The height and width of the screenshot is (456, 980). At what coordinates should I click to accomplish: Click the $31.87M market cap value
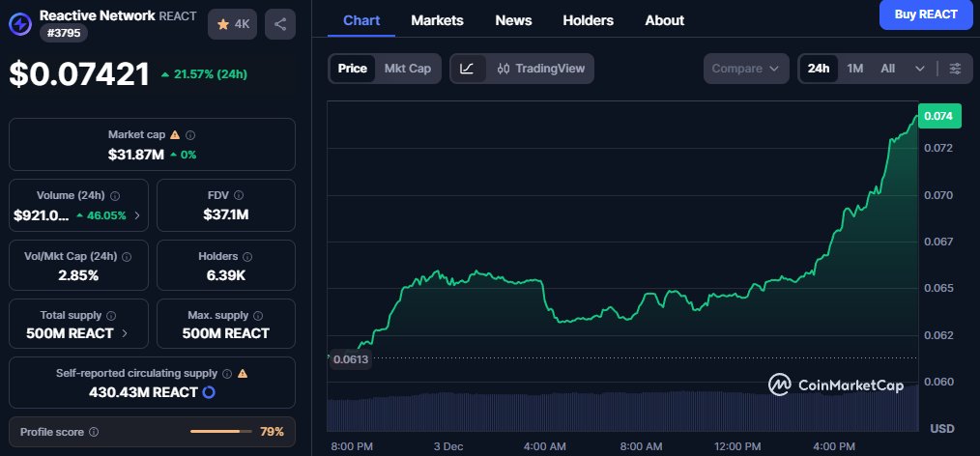[135, 155]
